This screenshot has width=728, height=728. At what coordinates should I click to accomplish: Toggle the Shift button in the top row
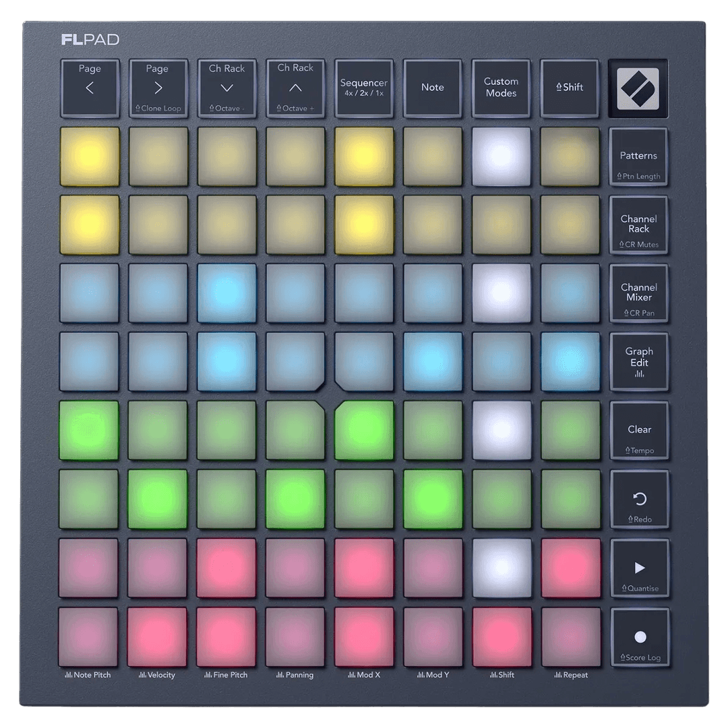[x=570, y=88]
